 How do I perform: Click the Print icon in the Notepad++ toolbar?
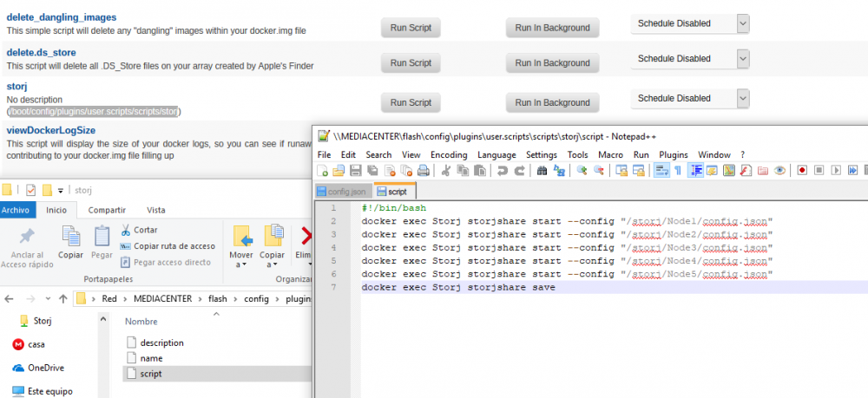(x=424, y=170)
